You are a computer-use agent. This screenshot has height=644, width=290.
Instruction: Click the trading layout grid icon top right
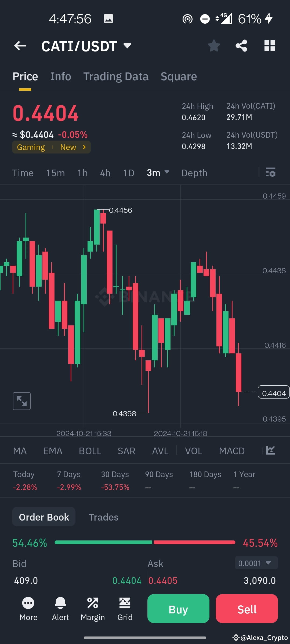[270, 46]
